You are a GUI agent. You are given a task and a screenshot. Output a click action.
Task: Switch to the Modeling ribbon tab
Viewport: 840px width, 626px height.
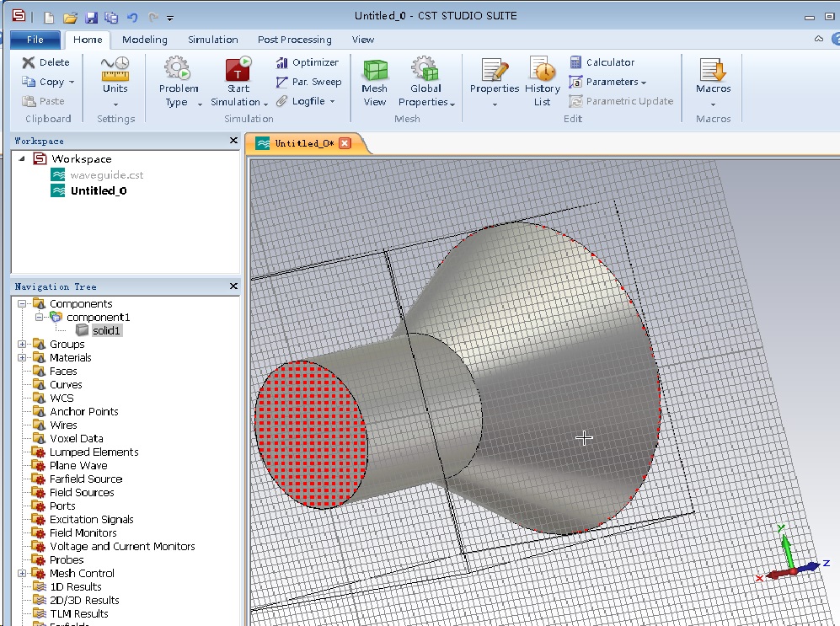point(145,40)
